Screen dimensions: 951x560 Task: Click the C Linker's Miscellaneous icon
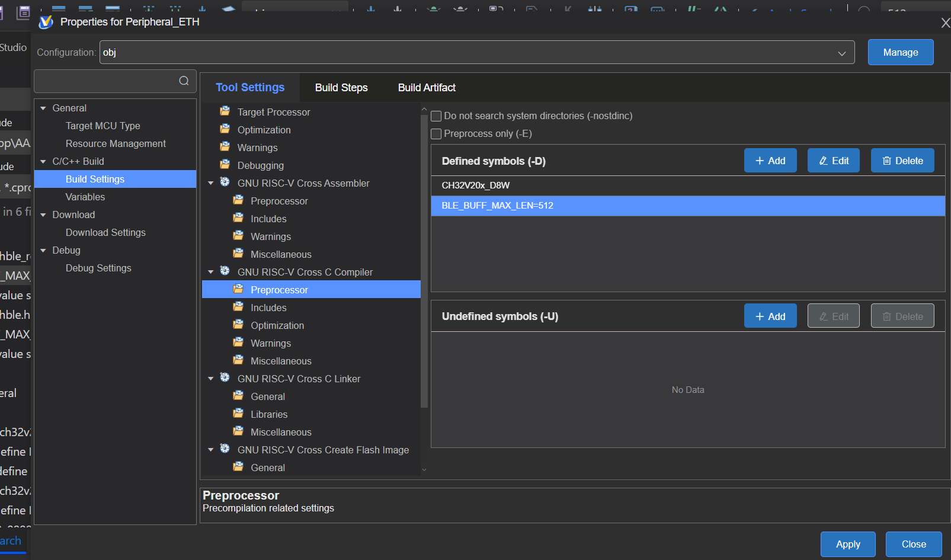238,431
